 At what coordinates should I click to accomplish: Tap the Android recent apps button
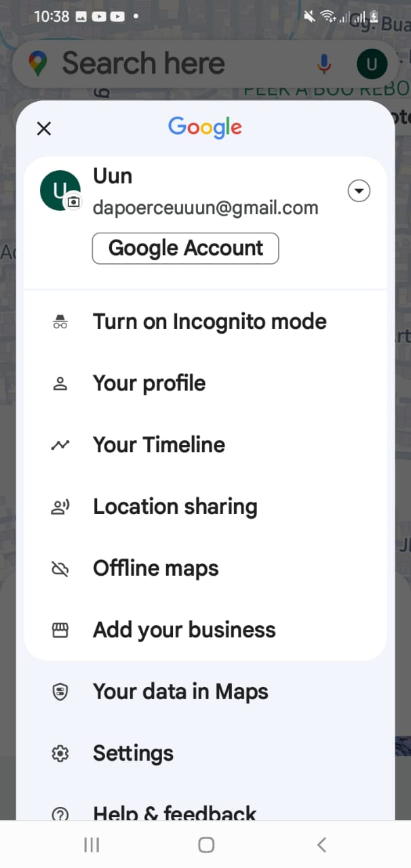point(92,844)
